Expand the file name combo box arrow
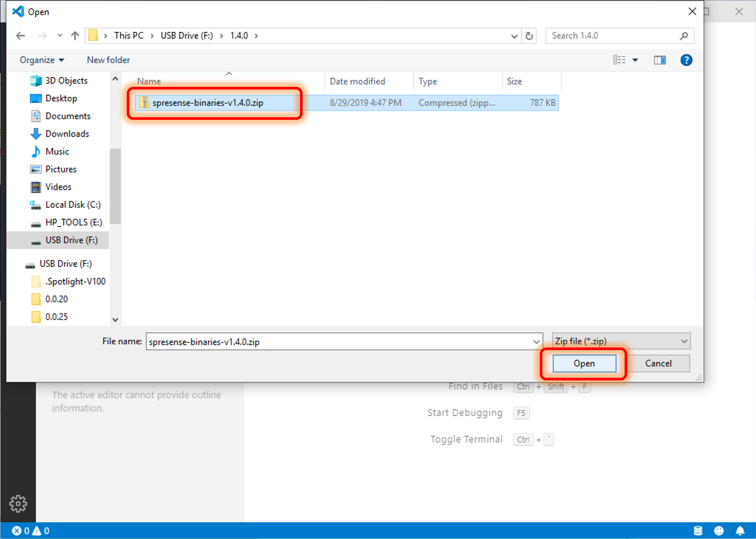 tap(536, 341)
